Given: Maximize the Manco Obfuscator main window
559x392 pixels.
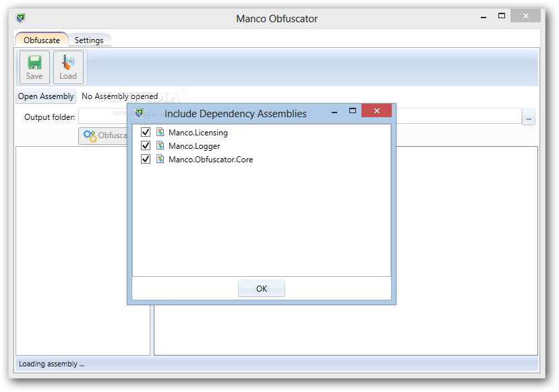Looking at the screenshot, I should pyautogui.click(x=502, y=15).
